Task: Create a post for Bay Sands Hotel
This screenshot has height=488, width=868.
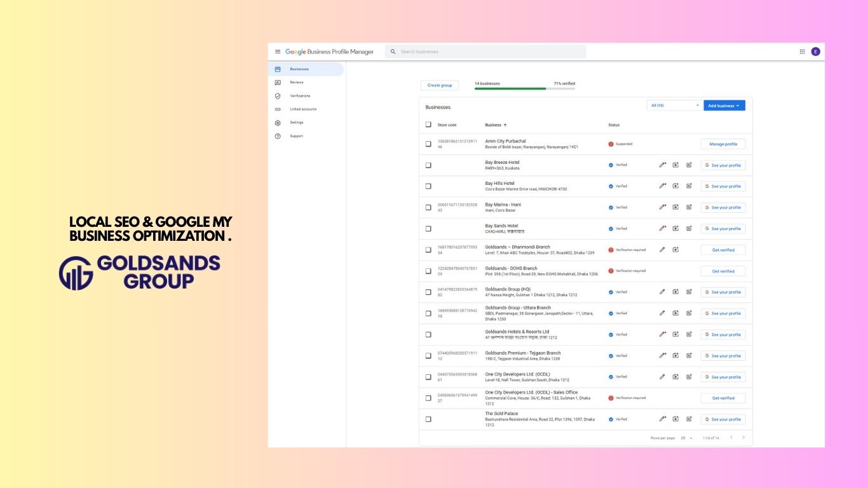Action: pos(689,229)
